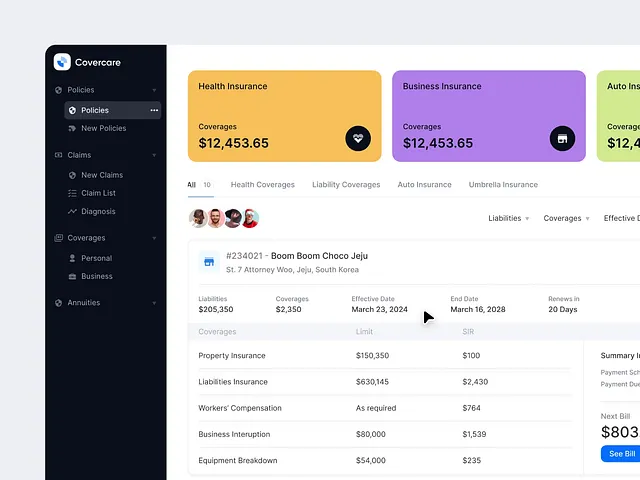Click the heart icon on Health Insurance card

coord(358,139)
